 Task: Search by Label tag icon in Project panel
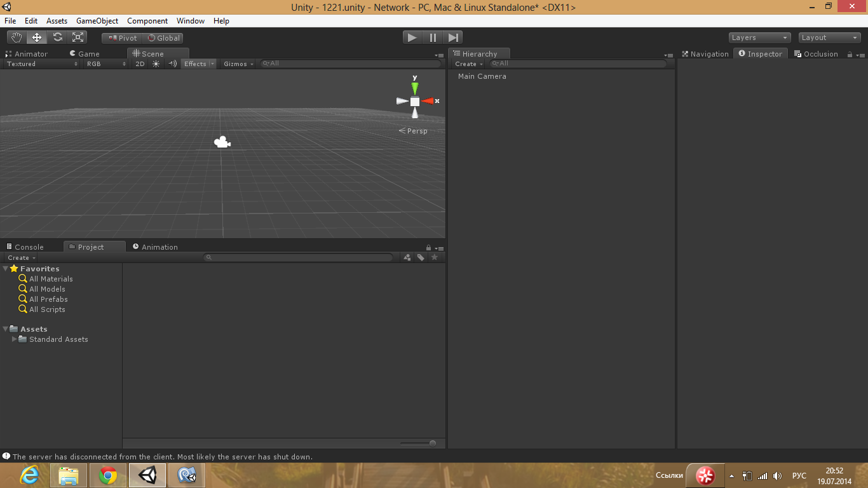click(421, 257)
